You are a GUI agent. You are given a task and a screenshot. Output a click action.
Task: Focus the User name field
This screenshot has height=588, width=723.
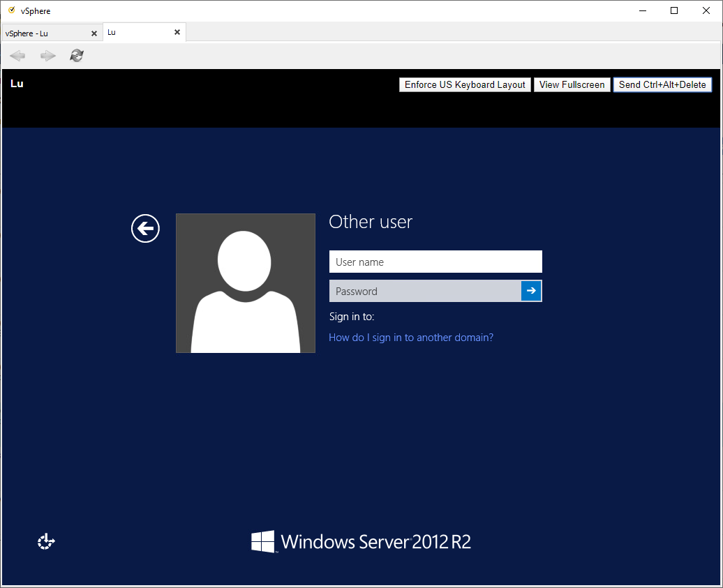(x=435, y=262)
